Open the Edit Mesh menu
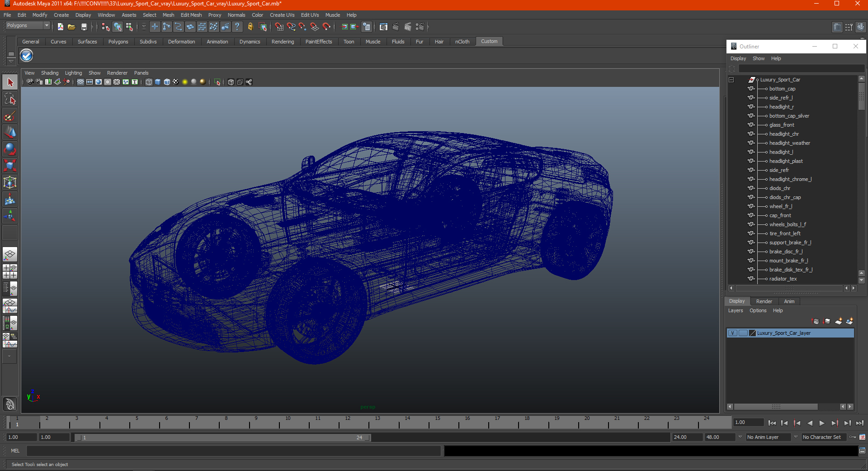This screenshot has width=868, height=471. pos(191,15)
